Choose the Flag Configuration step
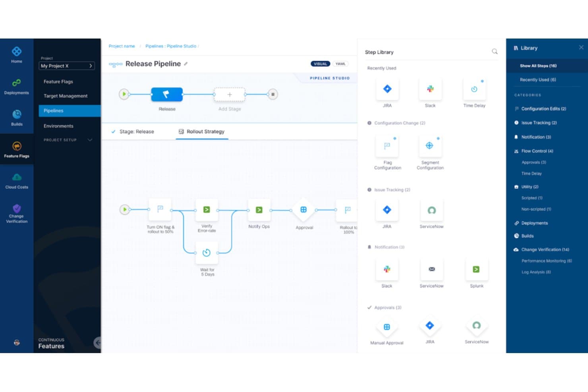Screen dimensions: 588x392 (387, 146)
